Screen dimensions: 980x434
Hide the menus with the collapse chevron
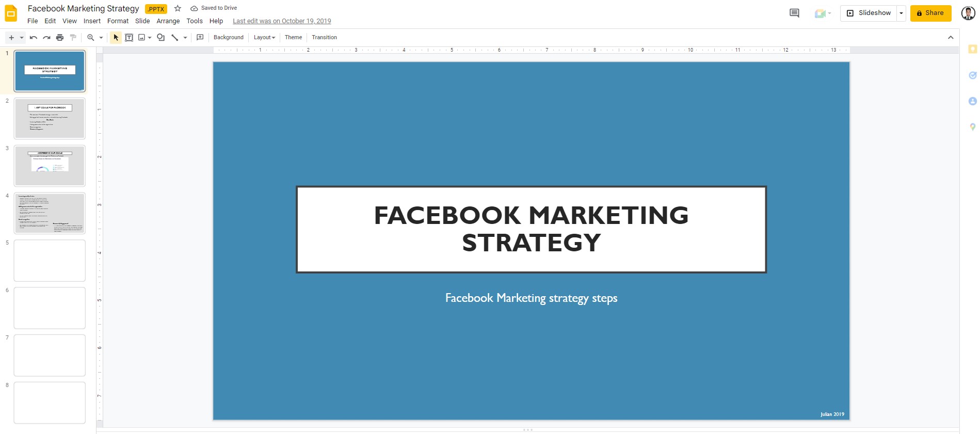coord(951,38)
